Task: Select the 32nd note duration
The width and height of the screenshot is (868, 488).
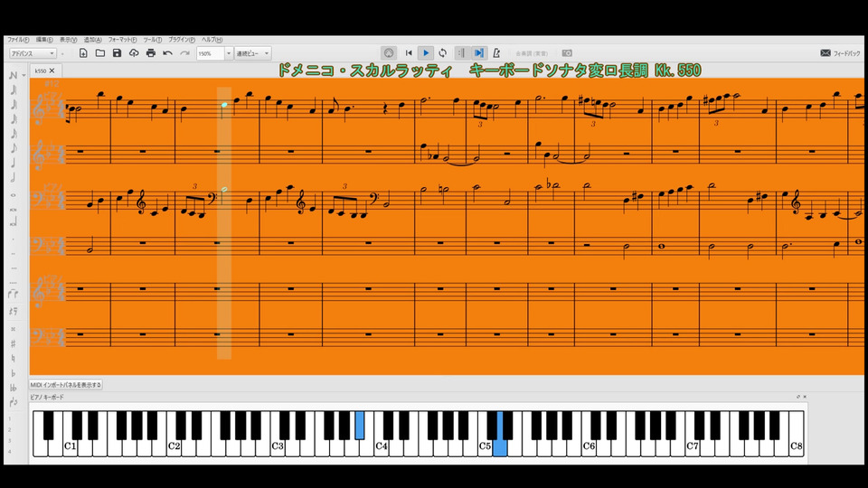Action: pos(14,119)
